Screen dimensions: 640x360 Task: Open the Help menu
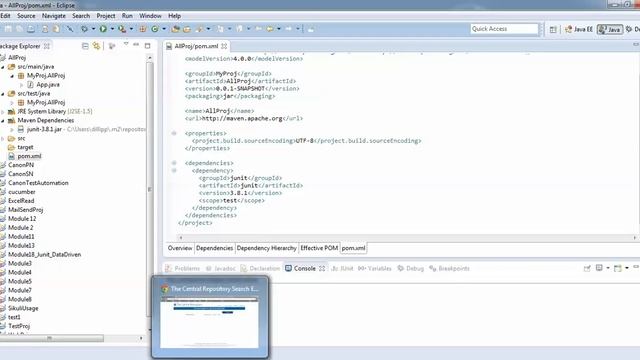(174, 16)
